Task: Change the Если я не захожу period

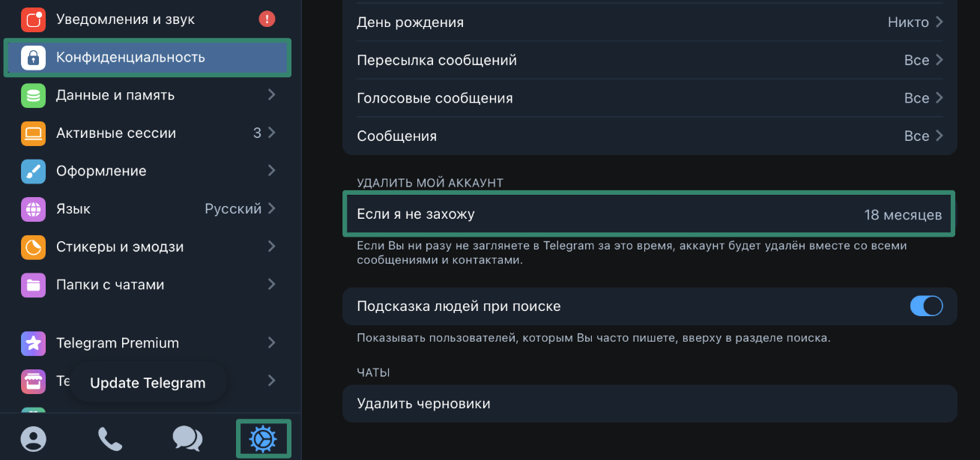Action: point(649,214)
